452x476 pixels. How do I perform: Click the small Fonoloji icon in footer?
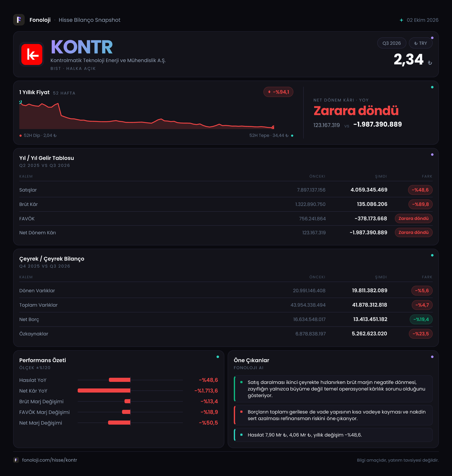point(16,460)
